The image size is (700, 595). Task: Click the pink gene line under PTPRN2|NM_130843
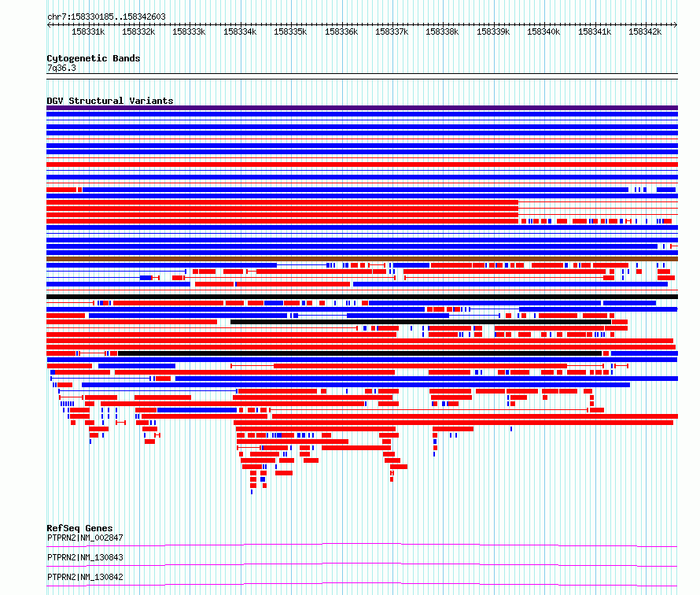point(362,564)
